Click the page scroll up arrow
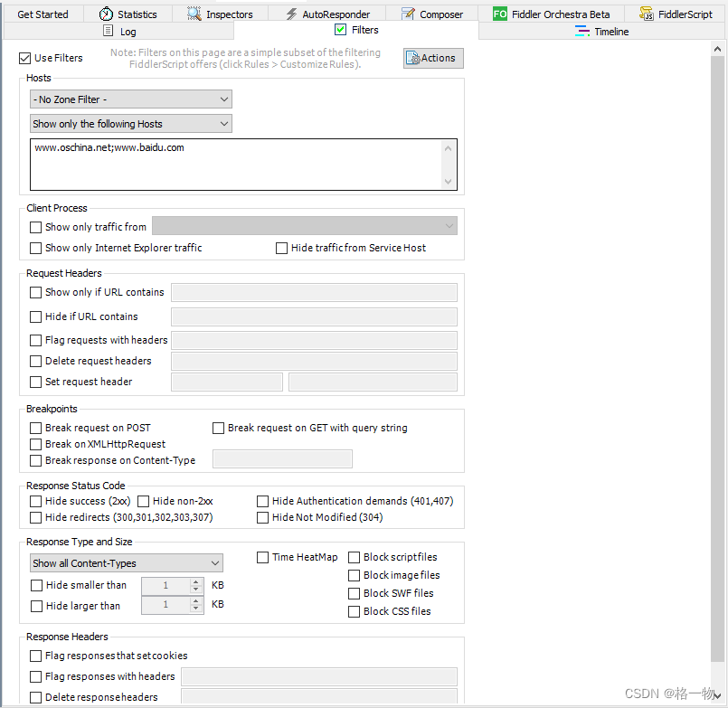 [x=717, y=49]
